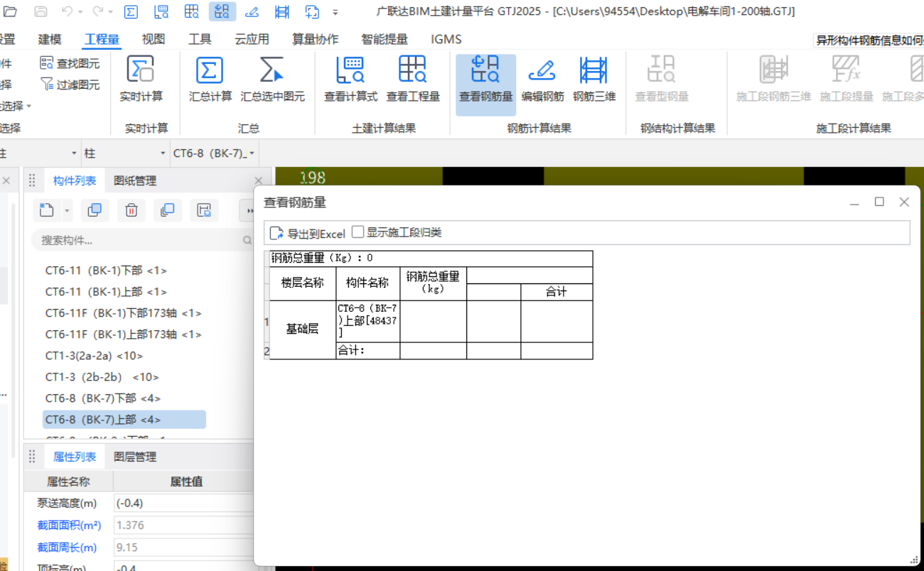Open 查看工程量 view quantities tool
This screenshot has width=924, height=571.
tap(413, 80)
